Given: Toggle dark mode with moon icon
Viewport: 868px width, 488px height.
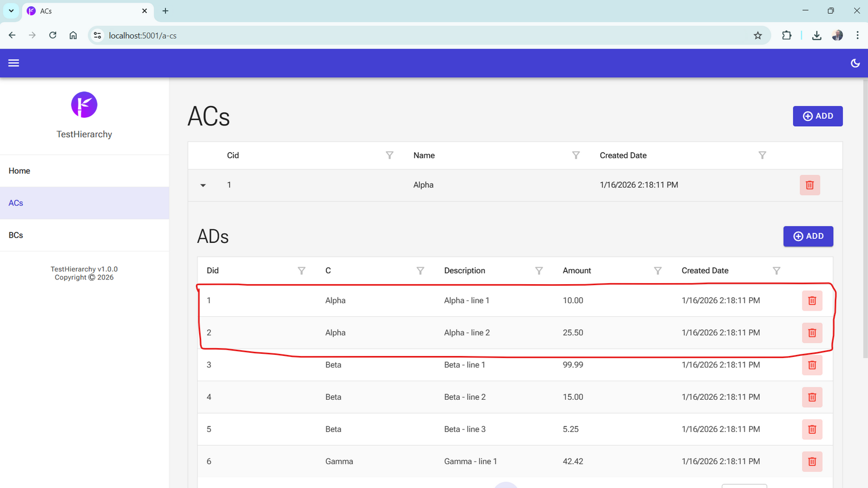Looking at the screenshot, I should click(x=855, y=63).
